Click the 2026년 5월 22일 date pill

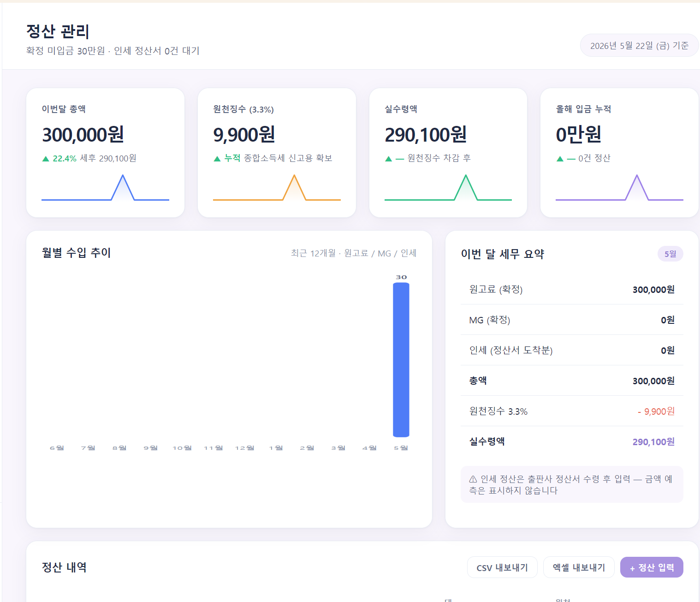pyautogui.click(x=639, y=46)
